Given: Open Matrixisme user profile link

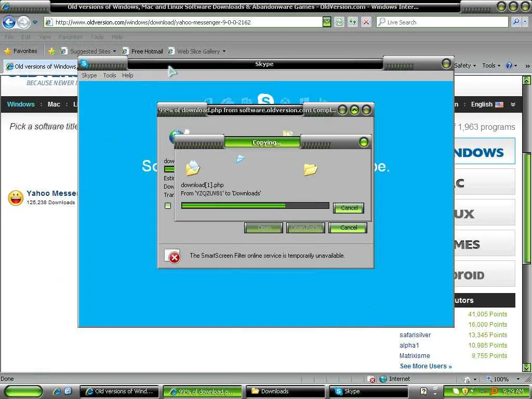Looking at the screenshot, I should click(415, 355).
